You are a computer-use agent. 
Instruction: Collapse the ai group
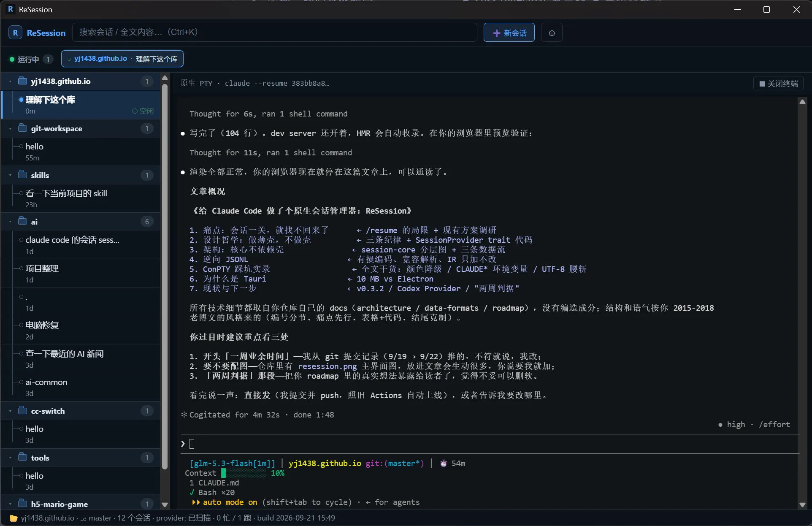coord(10,222)
